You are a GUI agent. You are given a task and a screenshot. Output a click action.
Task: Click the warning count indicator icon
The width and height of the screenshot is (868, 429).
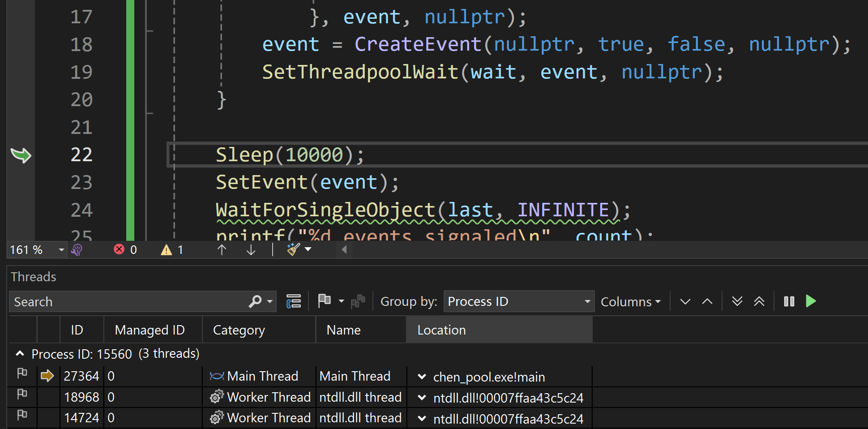click(x=167, y=250)
